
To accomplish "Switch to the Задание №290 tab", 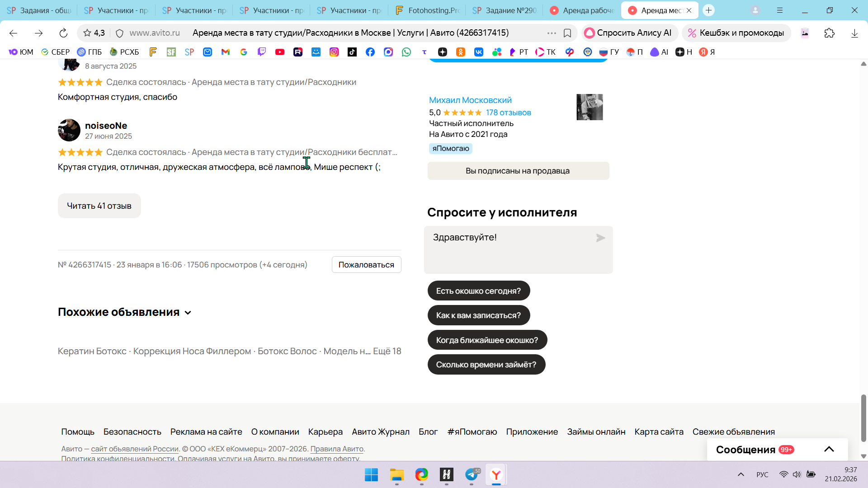I will point(504,10).
